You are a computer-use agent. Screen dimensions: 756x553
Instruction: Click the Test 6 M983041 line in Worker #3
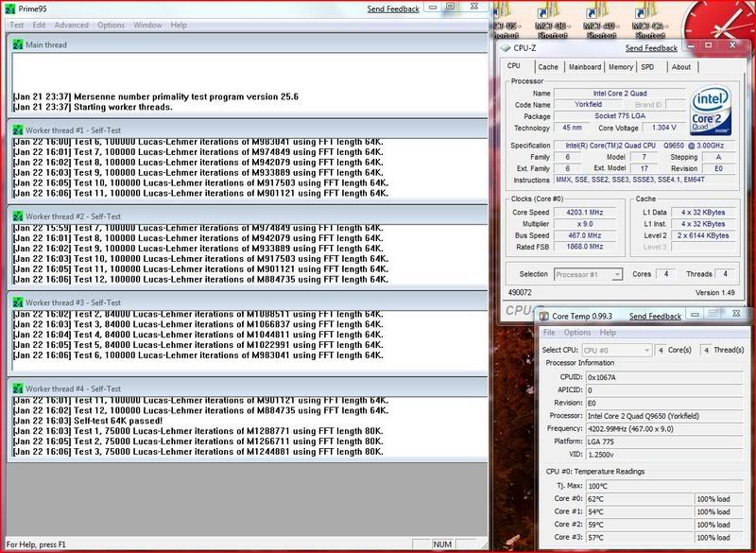click(198, 355)
